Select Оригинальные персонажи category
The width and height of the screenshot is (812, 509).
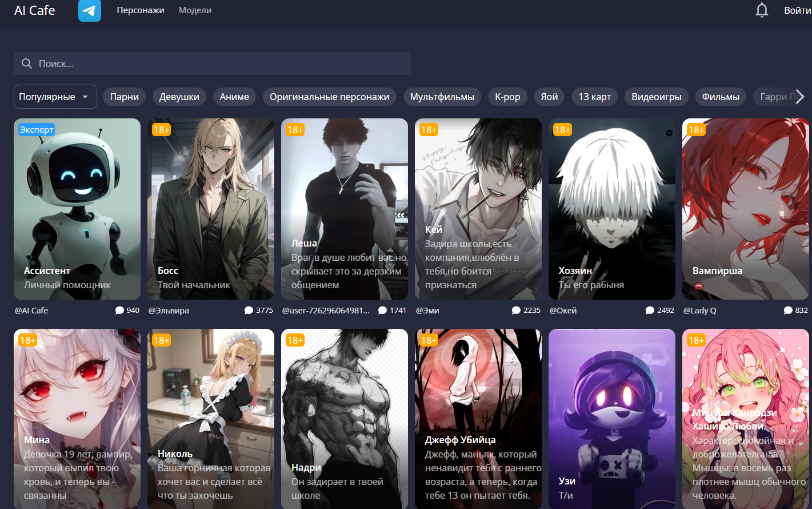click(x=330, y=97)
